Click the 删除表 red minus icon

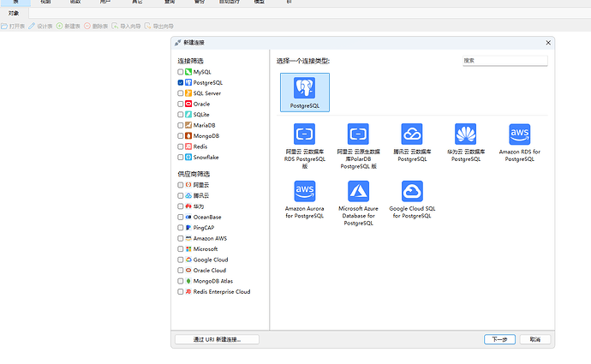tap(87, 26)
